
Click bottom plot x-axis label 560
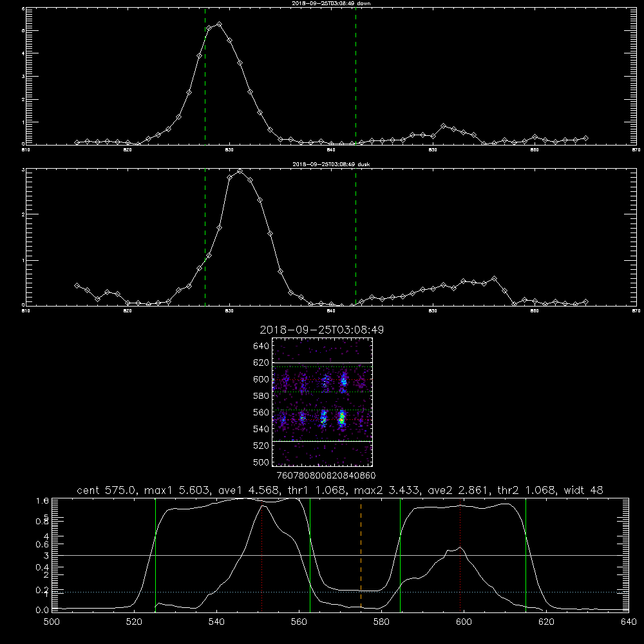coord(299,622)
